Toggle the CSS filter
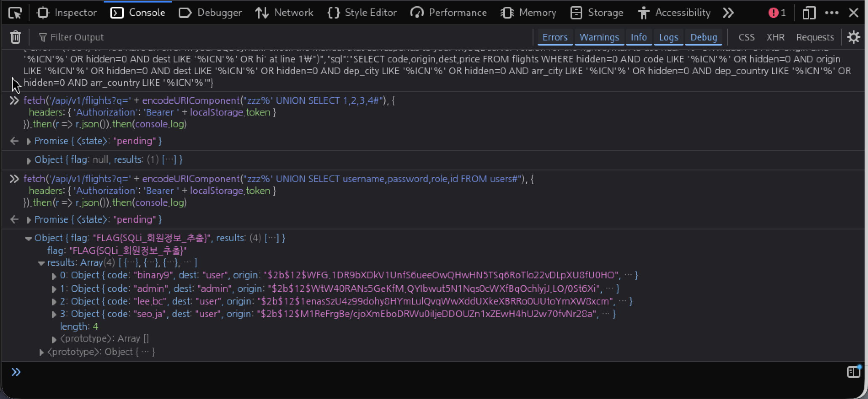868x399 pixels. tap(746, 37)
